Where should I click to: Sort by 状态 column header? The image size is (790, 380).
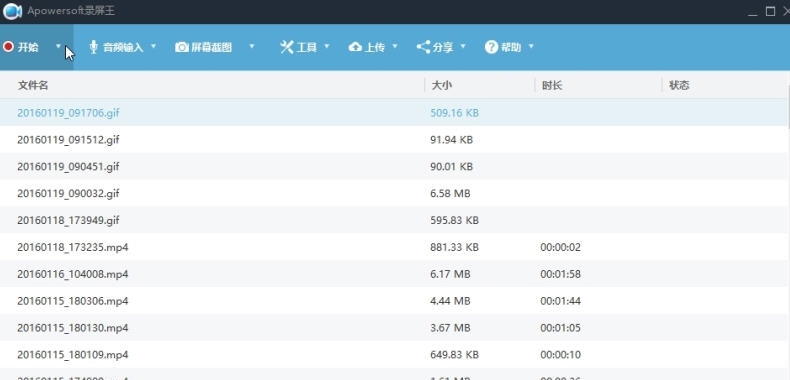tap(679, 85)
